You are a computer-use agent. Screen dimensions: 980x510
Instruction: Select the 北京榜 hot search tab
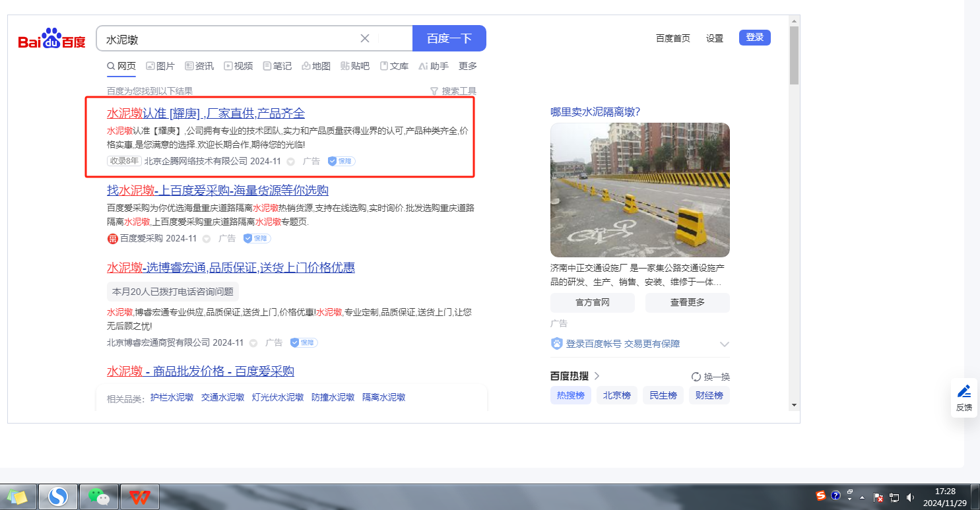click(x=616, y=395)
